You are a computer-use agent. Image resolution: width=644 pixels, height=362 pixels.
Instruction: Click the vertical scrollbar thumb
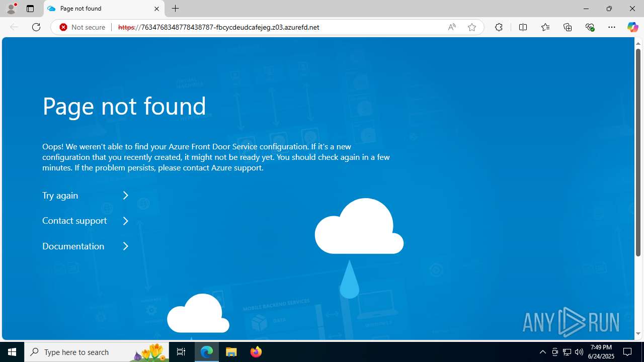click(638, 152)
